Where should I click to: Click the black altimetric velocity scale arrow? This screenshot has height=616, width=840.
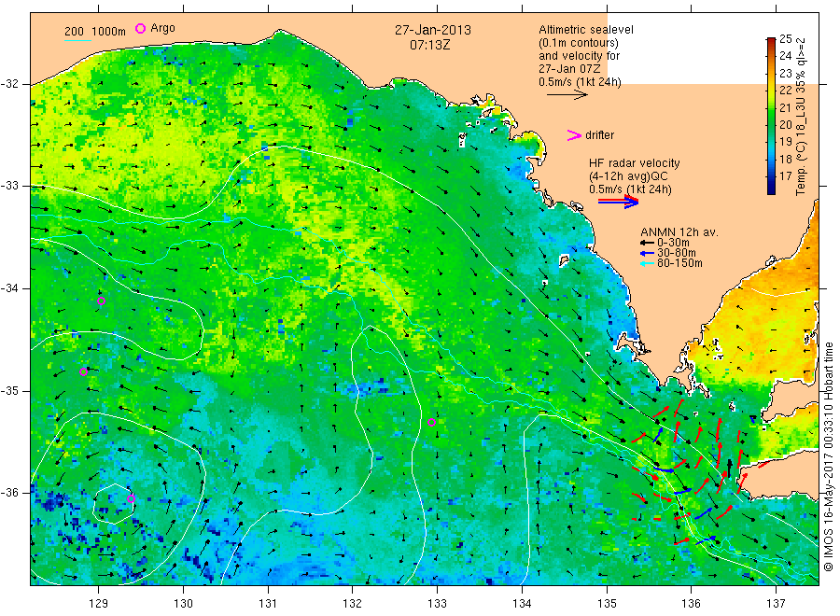click(567, 95)
